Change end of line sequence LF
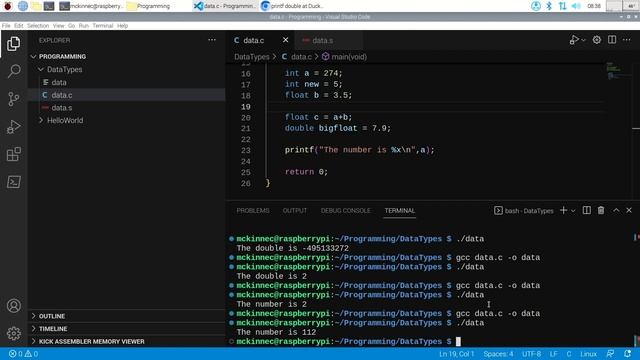The height and width of the screenshot is (360, 640). tap(553, 354)
